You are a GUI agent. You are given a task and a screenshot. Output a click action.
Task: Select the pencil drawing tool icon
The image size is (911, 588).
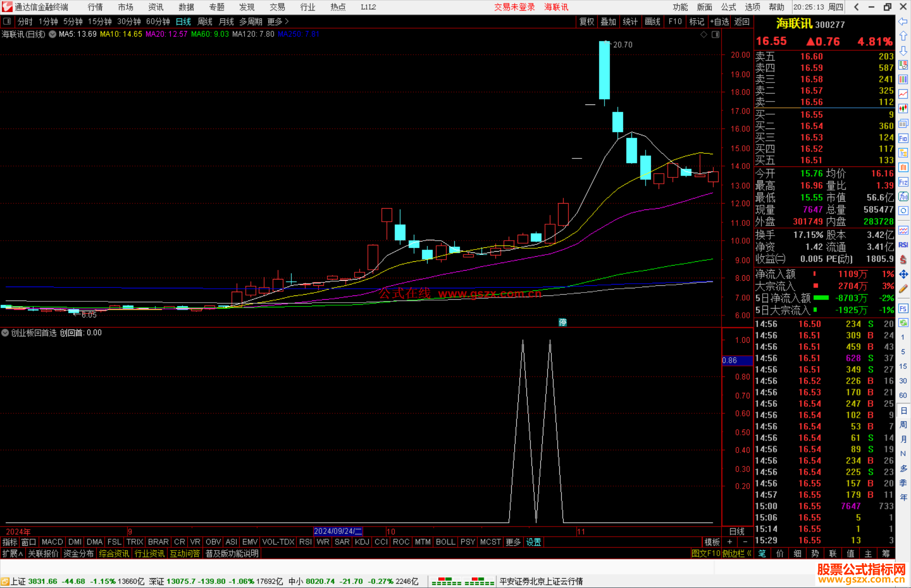click(903, 289)
